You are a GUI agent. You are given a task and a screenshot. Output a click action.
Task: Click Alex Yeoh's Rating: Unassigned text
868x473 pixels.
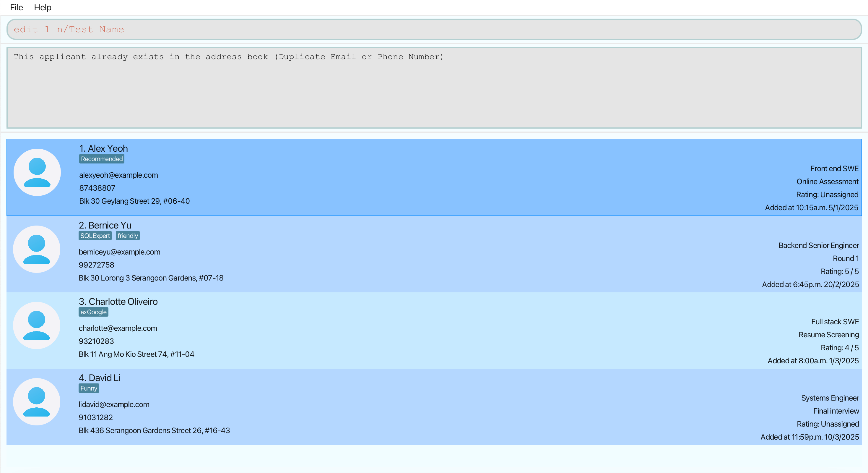point(827,195)
